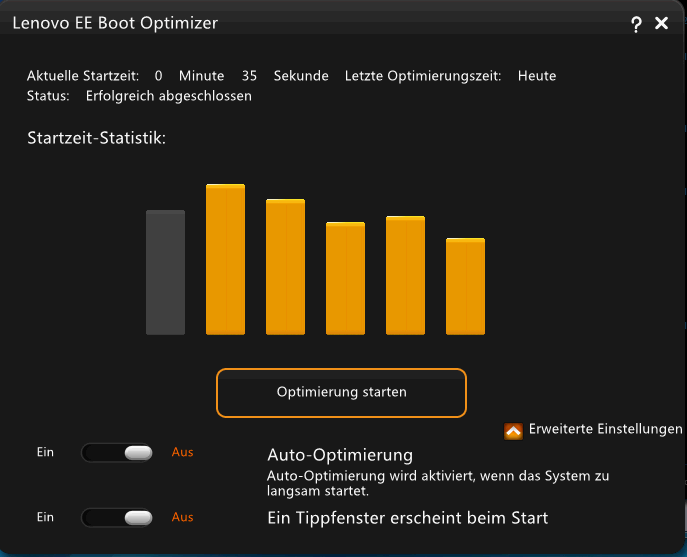This screenshot has width=687, height=557.
Task: Click "Ein Tippfenster erscheint beim Start" text
Action: [x=407, y=518]
